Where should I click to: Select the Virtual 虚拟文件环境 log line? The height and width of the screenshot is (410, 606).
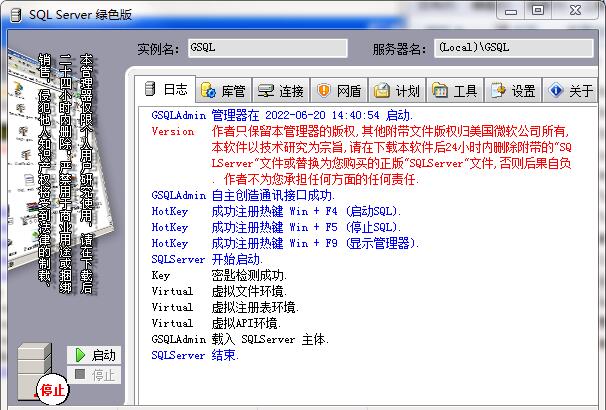219,291
